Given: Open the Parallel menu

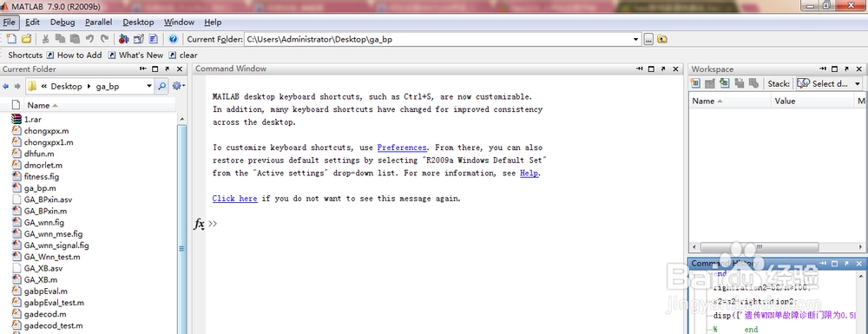Looking at the screenshot, I should pyautogui.click(x=99, y=22).
